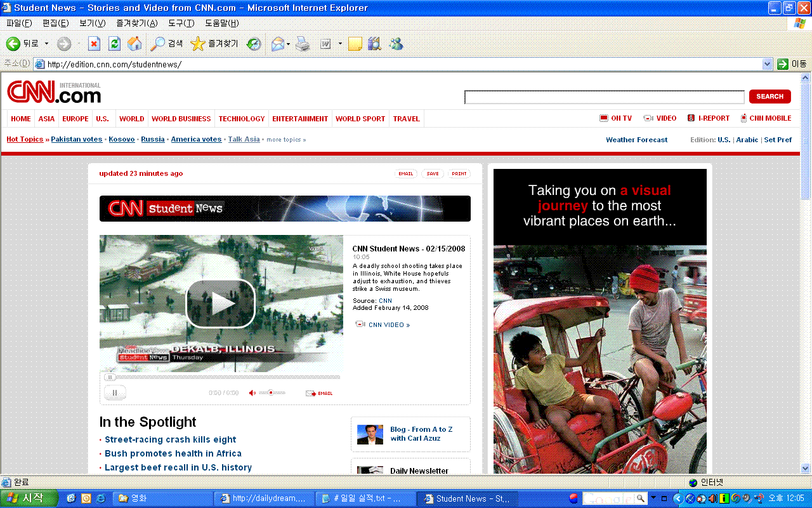Image resolution: width=812 pixels, height=508 pixels.
Task: Open the Search (검색) magnifier panel
Action: [166, 44]
